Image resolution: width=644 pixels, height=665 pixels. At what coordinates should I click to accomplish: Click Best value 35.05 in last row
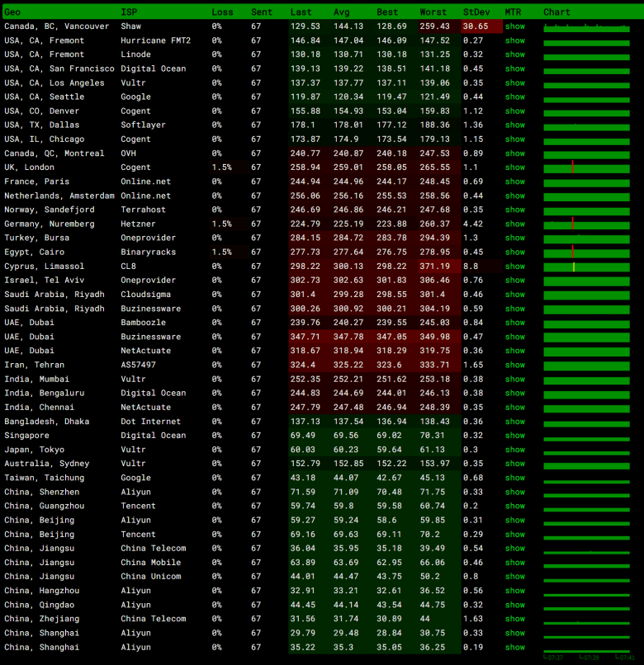389,647
